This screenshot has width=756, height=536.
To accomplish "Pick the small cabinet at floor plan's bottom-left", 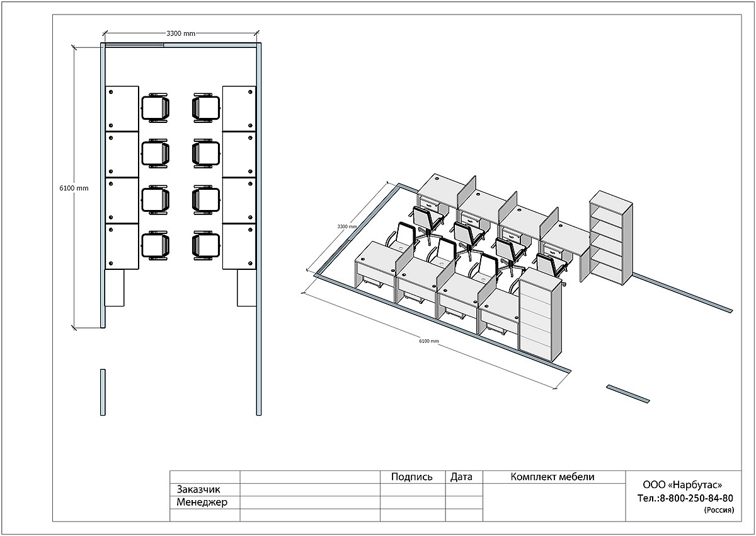I will point(115,288).
